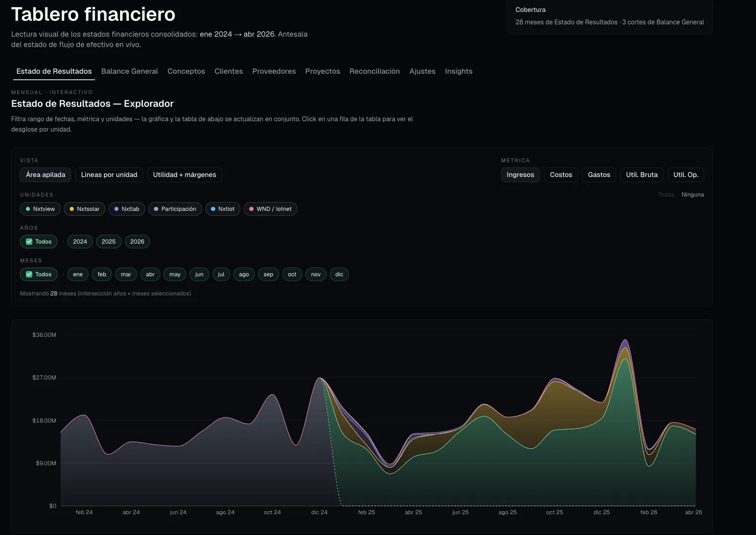Choose the Ingresos metric
Screen dimensions: 756x535
(x=520, y=175)
